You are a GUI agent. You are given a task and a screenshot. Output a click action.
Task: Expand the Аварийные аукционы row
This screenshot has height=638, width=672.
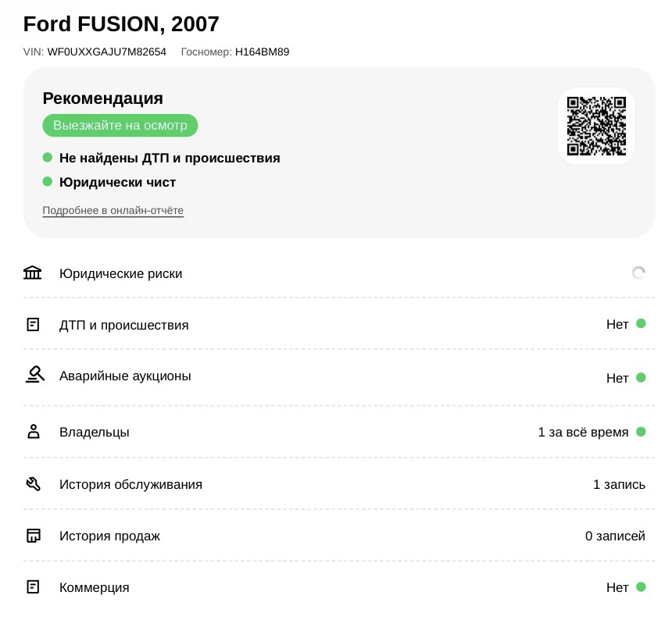click(x=339, y=377)
